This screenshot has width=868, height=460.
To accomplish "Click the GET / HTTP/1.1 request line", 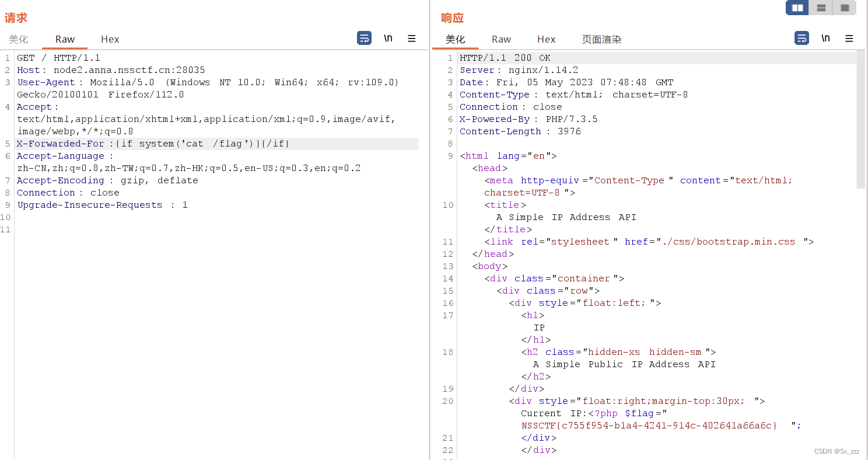I will pos(58,58).
